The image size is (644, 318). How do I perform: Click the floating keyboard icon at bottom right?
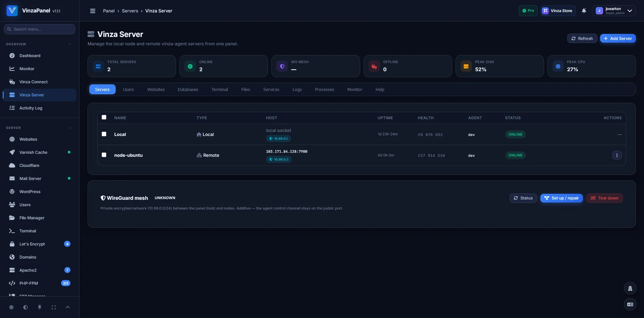[630, 304]
